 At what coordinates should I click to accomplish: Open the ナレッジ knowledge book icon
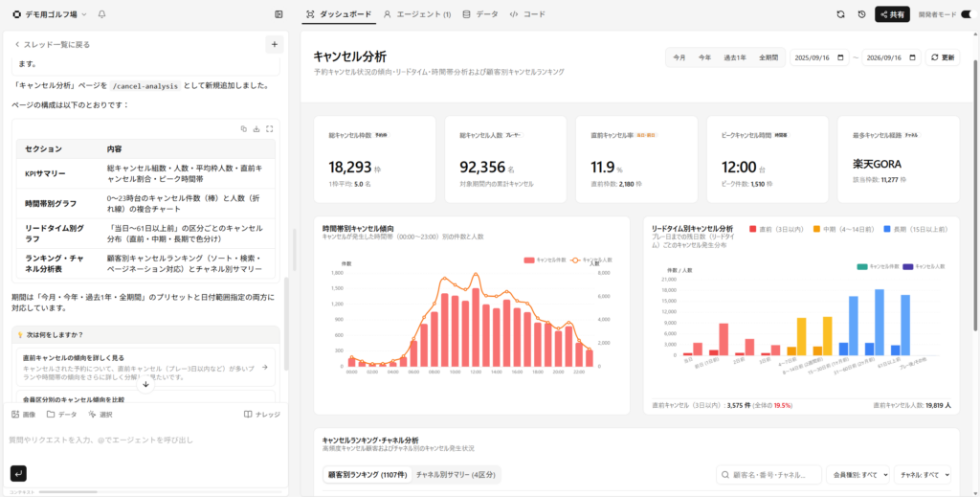(x=248, y=415)
